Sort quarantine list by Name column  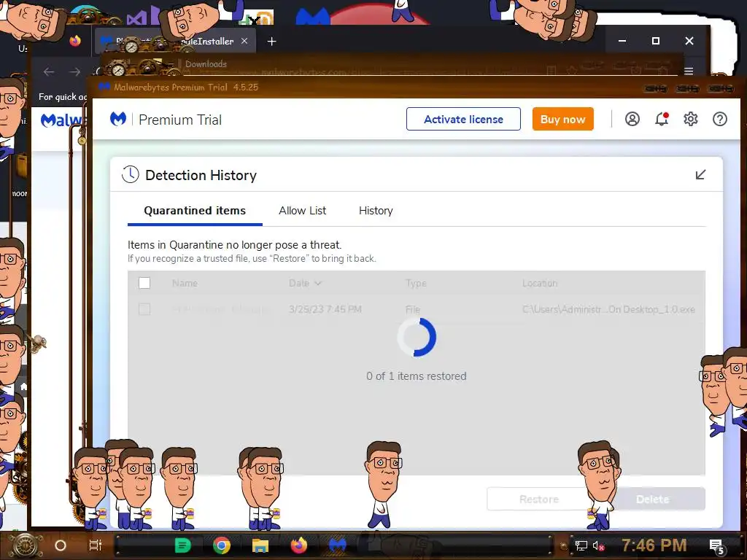[185, 283]
